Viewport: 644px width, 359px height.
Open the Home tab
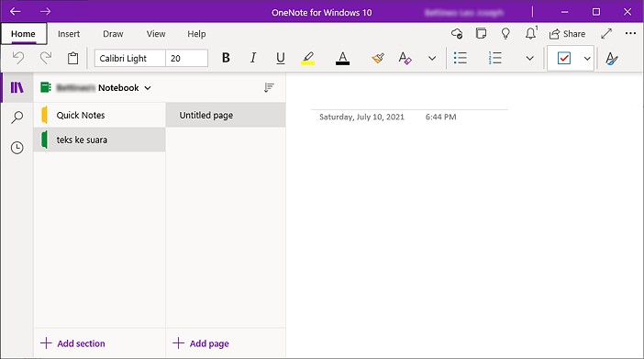24,34
